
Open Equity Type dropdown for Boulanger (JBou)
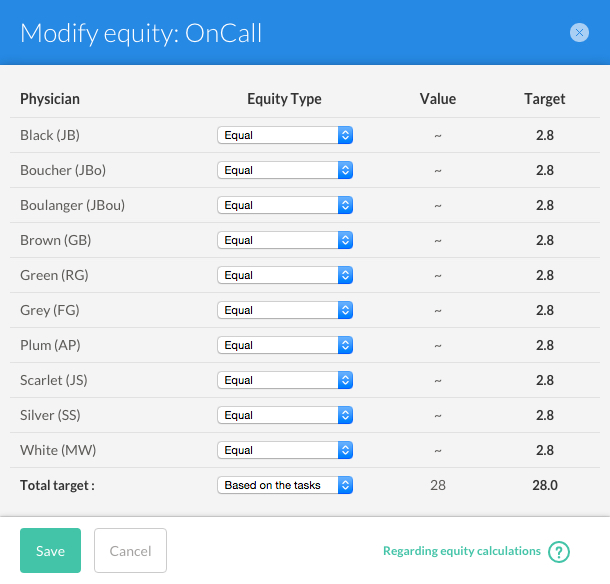(x=285, y=205)
